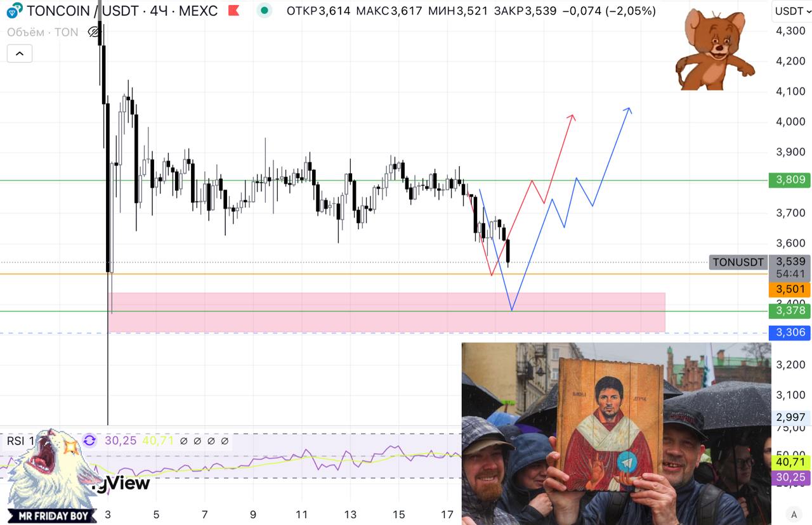Click date label 11 on time axis
The width and height of the screenshot is (812, 525).
click(302, 514)
